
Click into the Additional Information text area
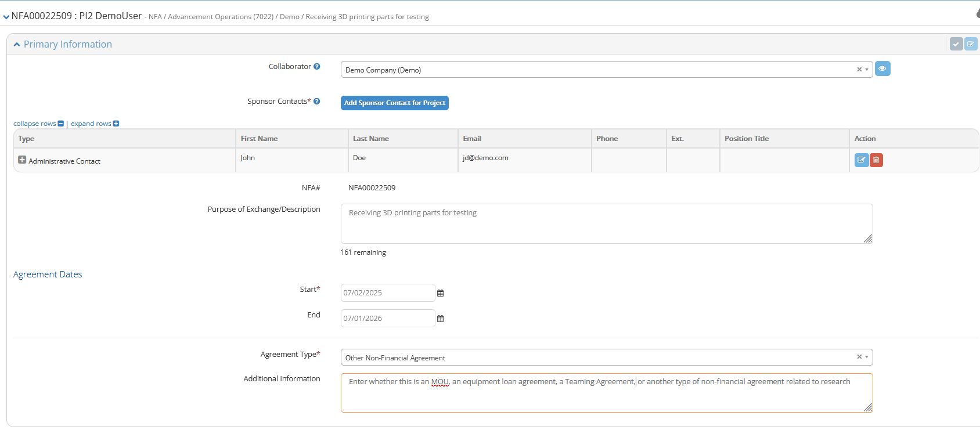pyautogui.click(x=606, y=398)
